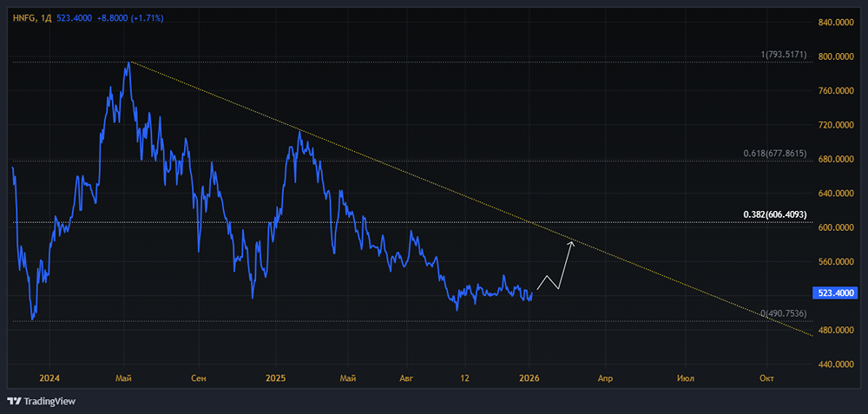Click the Fibonacci label 1(793.5171)
The height and width of the screenshot is (414, 868).
[783, 55]
